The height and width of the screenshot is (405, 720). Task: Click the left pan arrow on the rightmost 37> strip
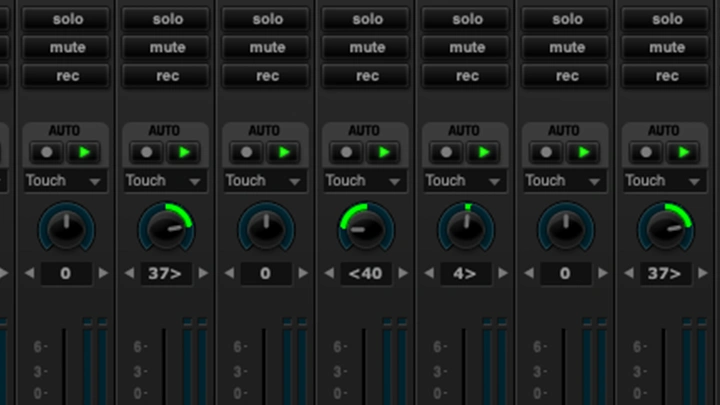pyautogui.click(x=629, y=274)
